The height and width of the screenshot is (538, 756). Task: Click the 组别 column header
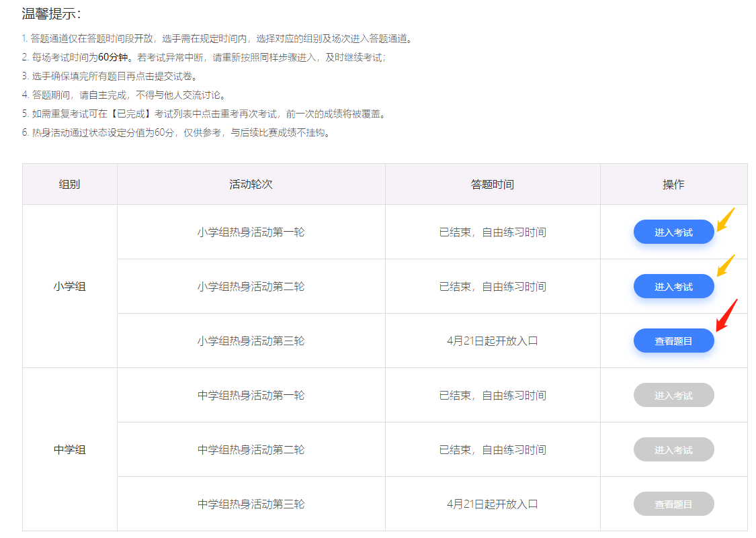(69, 184)
